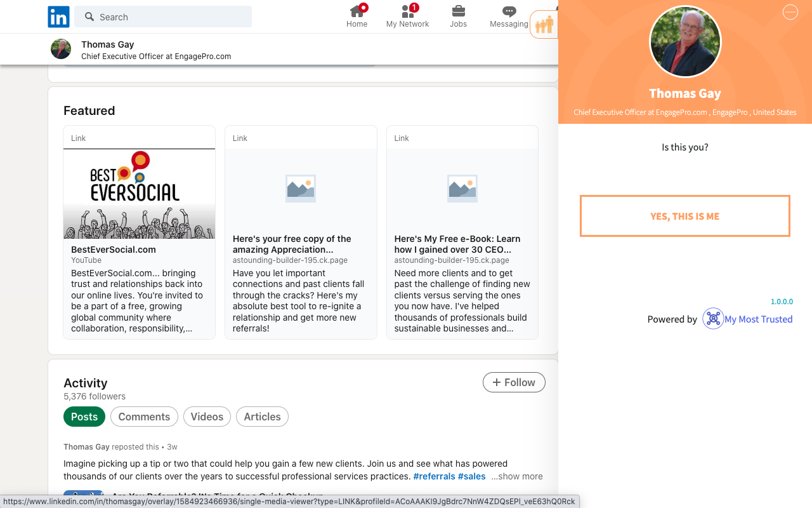Click Thomas Gay's large profile photo in panel

(685, 42)
